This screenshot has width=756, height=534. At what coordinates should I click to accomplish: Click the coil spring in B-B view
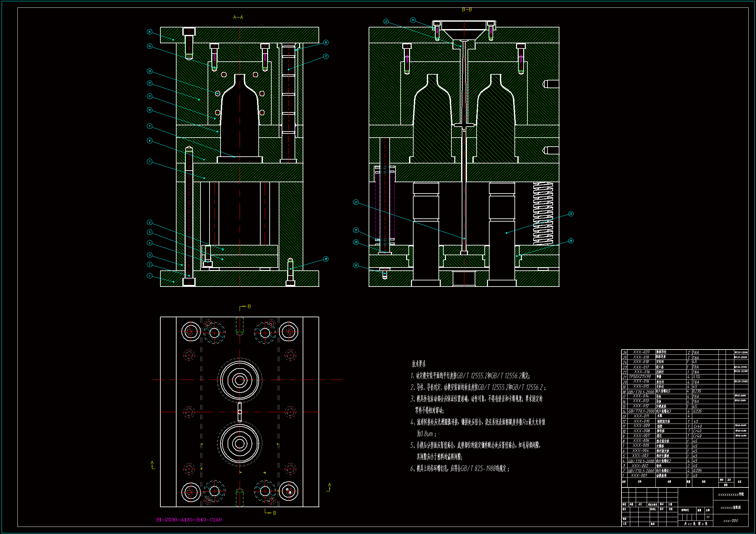click(543, 213)
